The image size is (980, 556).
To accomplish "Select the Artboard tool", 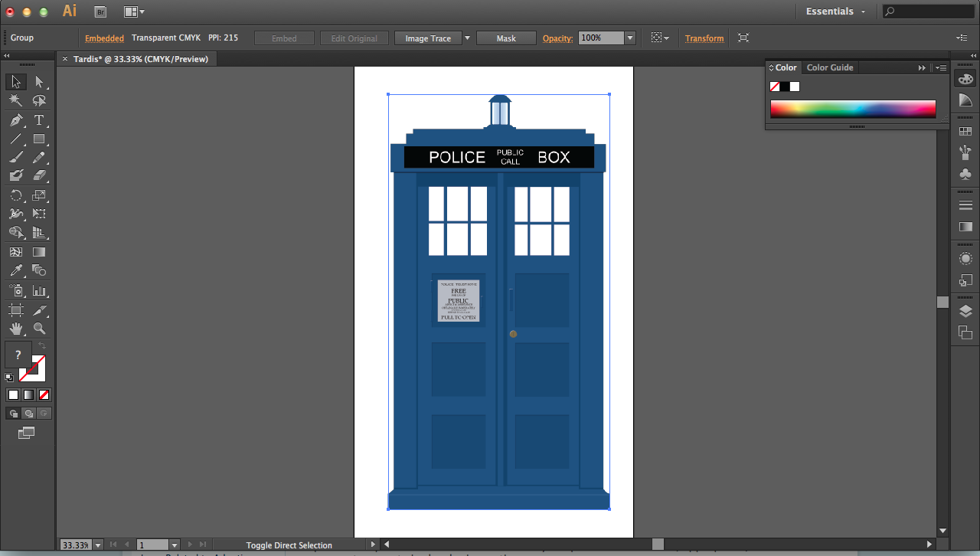I will click(16, 310).
